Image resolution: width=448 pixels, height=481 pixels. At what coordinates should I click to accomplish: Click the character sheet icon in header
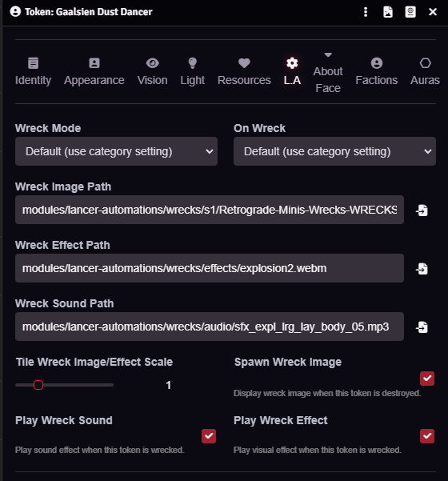pyautogui.click(x=410, y=12)
